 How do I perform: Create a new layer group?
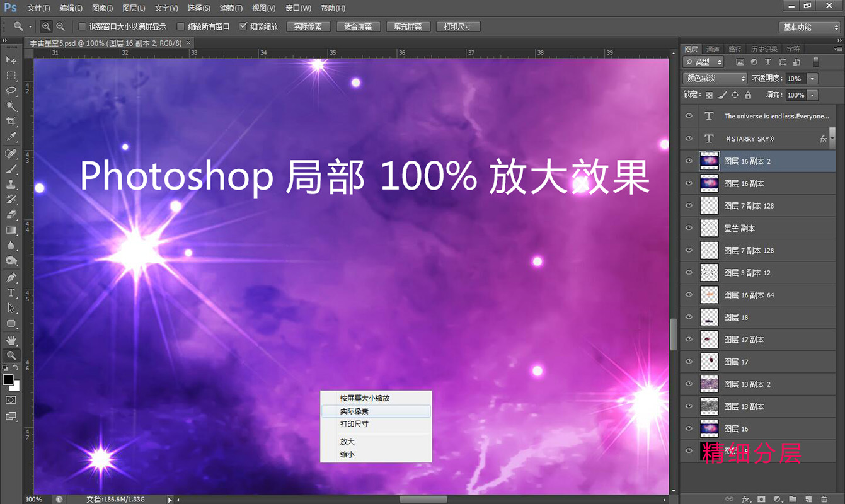793,499
